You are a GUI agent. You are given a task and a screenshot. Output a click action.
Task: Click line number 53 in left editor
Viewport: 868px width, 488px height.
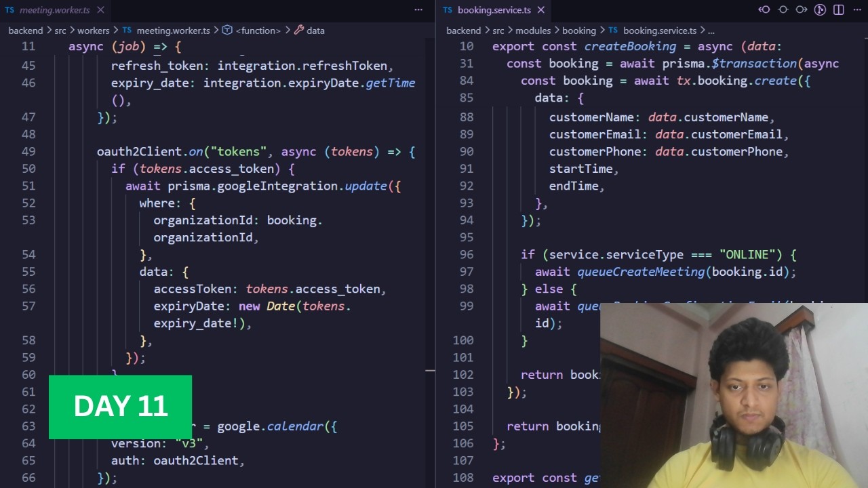[28, 220]
